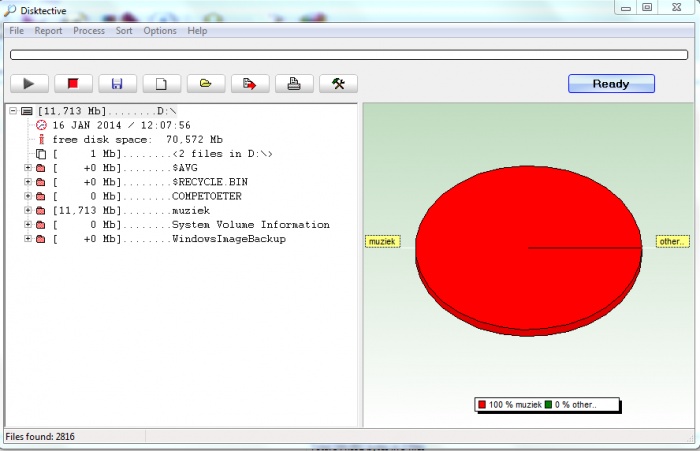Click the empty scan progress bar
This screenshot has width=700, height=451.
349,55
